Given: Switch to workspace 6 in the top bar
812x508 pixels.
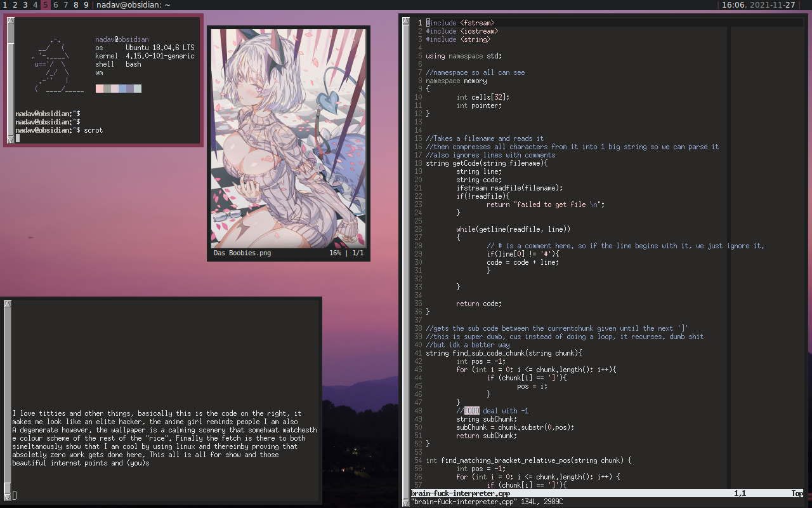Looking at the screenshot, I should [56, 5].
